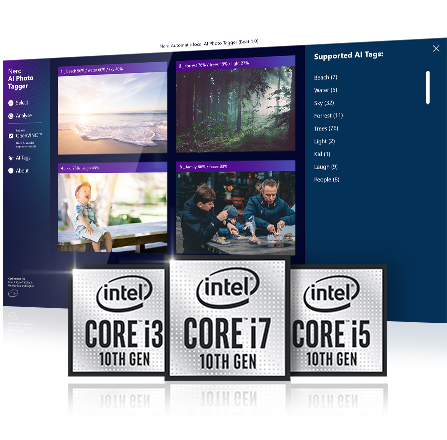
Task: Click the Intel Core i3 badge
Action: (x=117, y=320)
